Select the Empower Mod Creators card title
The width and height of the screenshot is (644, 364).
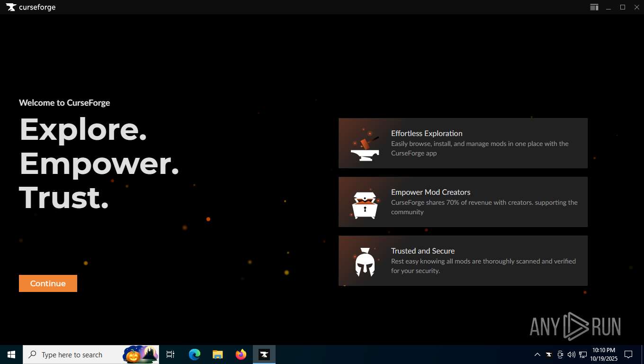(x=430, y=192)
